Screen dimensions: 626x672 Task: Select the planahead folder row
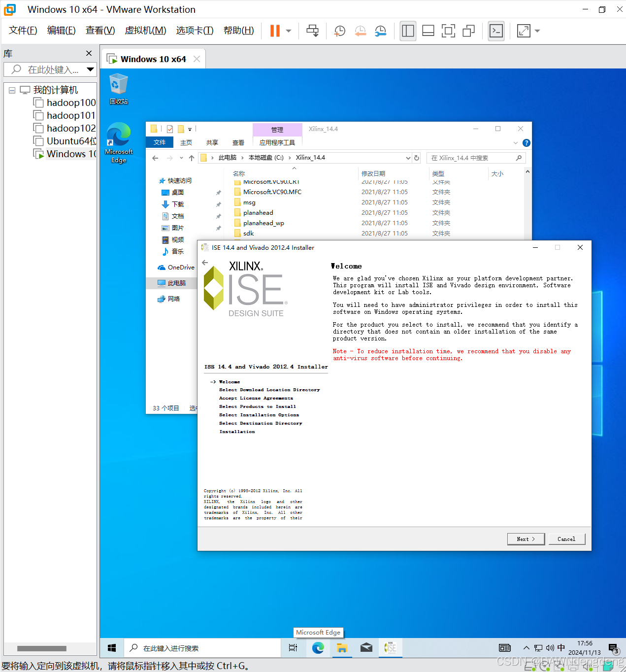258,213
